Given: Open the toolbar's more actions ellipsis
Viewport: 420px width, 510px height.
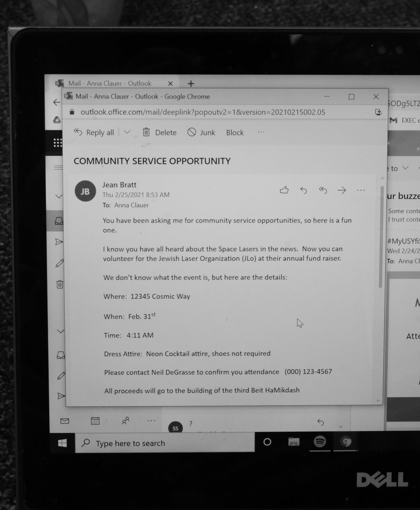Looking at the screenshot, I should [x=261, y=132].
